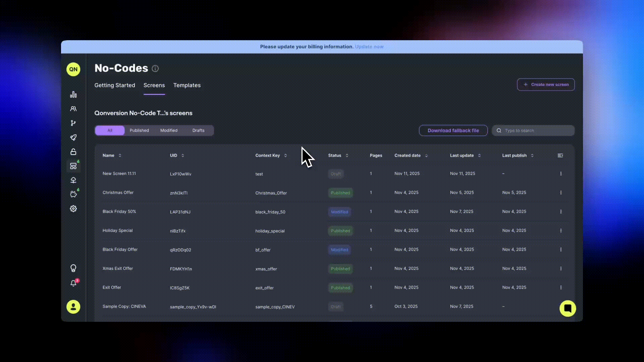Select the Drafts filter
The width and height of the screenshot is (644, 362).
198,130
